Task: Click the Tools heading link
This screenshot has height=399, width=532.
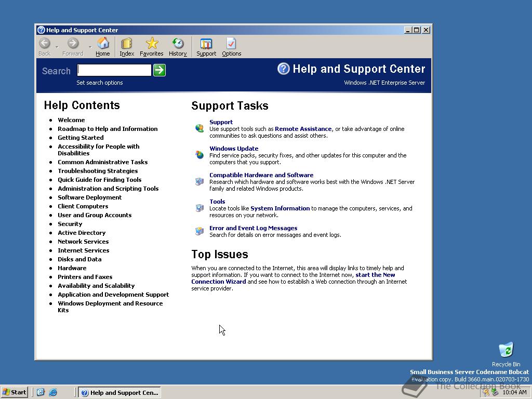Action: click(217, 201)
